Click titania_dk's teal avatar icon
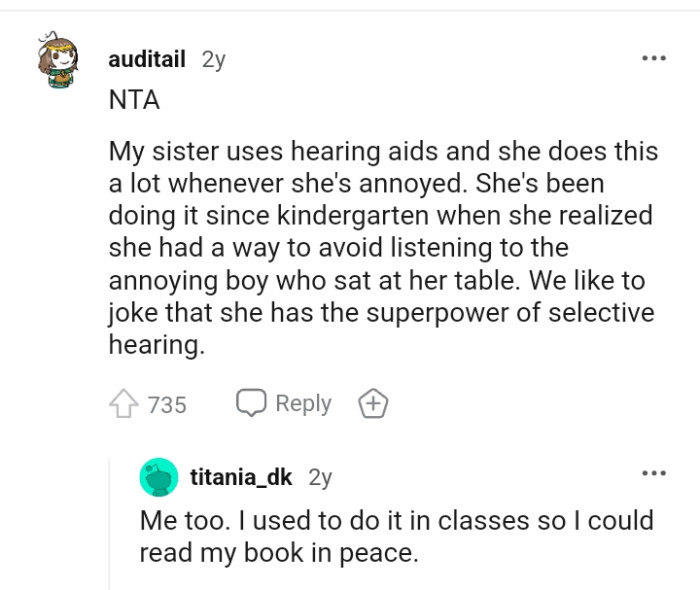 tap(158, 478)
